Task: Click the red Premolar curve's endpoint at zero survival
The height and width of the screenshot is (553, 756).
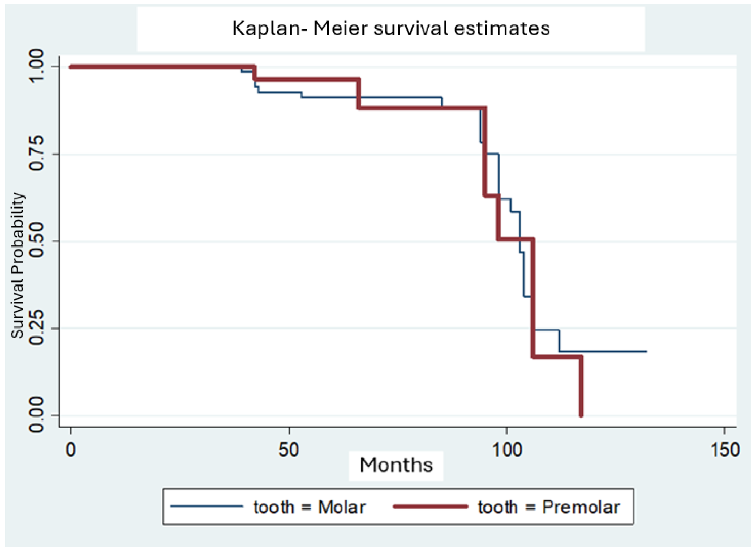Action: 581,415
